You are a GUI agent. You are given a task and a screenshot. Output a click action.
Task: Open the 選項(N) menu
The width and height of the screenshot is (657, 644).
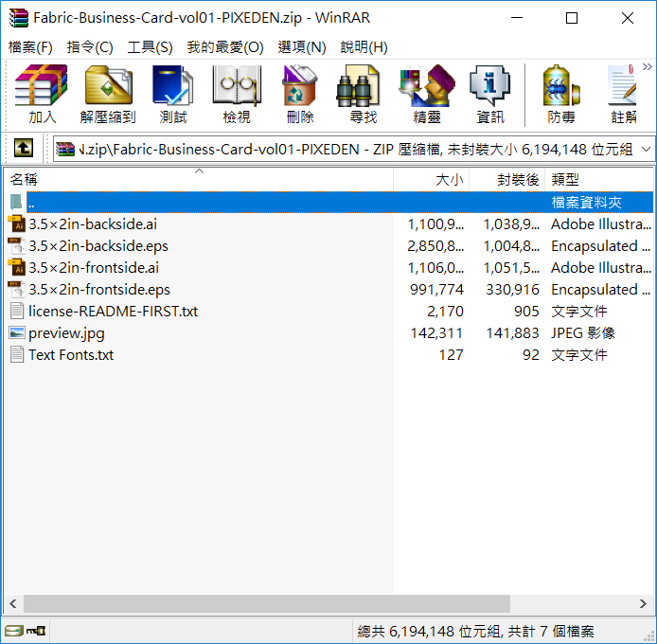pos(302,47)
